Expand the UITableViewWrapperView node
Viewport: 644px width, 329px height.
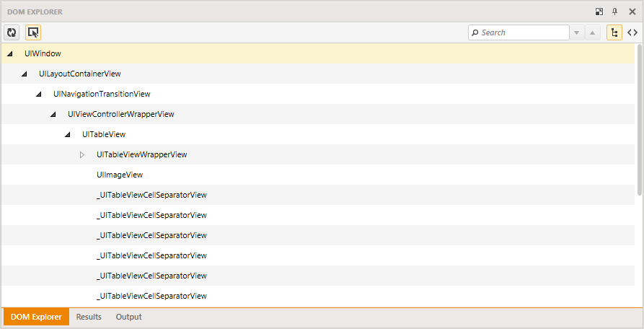82,155
